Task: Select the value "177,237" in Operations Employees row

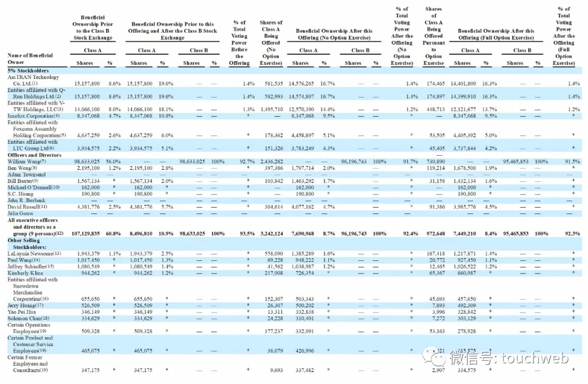Action: coord(274,331)
